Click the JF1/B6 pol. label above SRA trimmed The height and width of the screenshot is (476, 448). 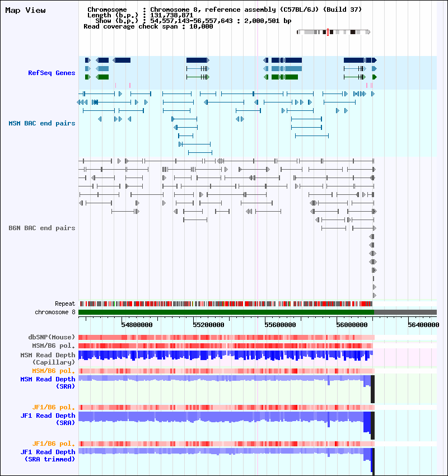point(53,444)
